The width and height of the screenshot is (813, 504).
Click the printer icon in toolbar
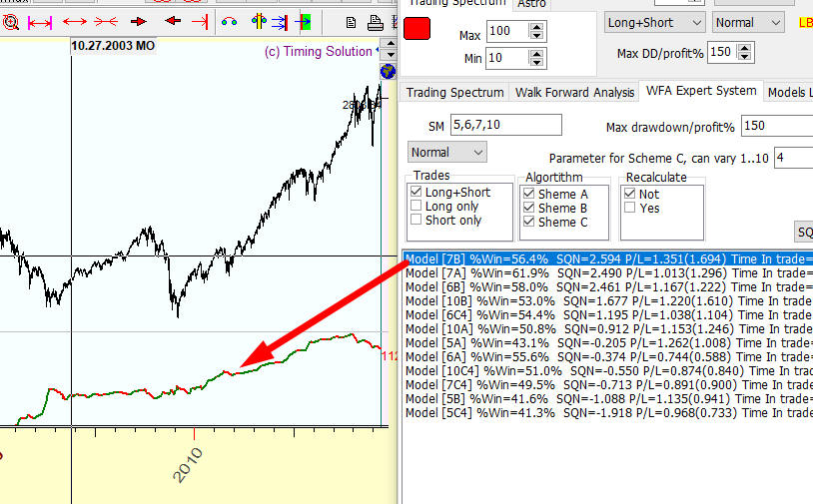[x=352, y=21]
